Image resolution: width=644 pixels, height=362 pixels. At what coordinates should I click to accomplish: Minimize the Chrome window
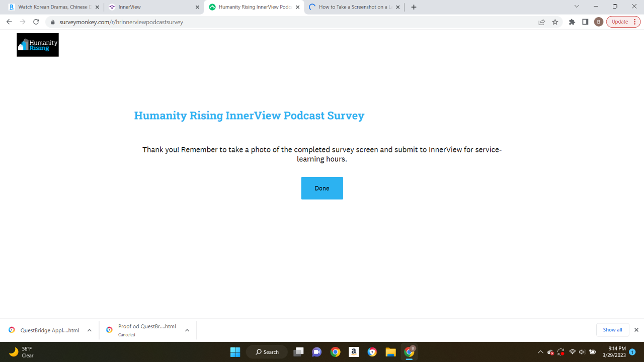coord(596,7)
